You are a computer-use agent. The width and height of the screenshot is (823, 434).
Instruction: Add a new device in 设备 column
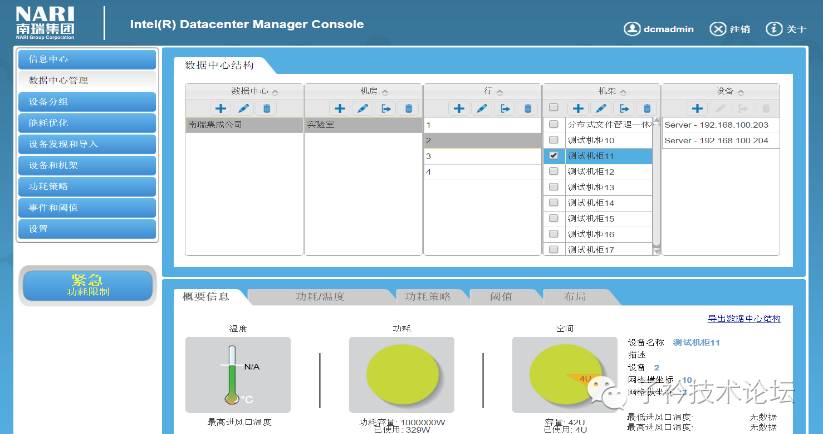(697, 109)
